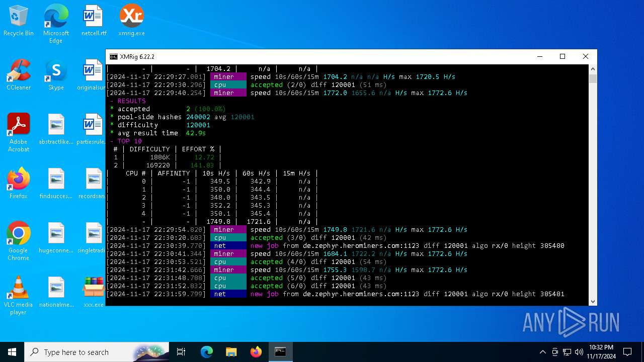Click the 1886K difficulty table cell
This screenshot has height=362, width=644.
tap(160, 157)
